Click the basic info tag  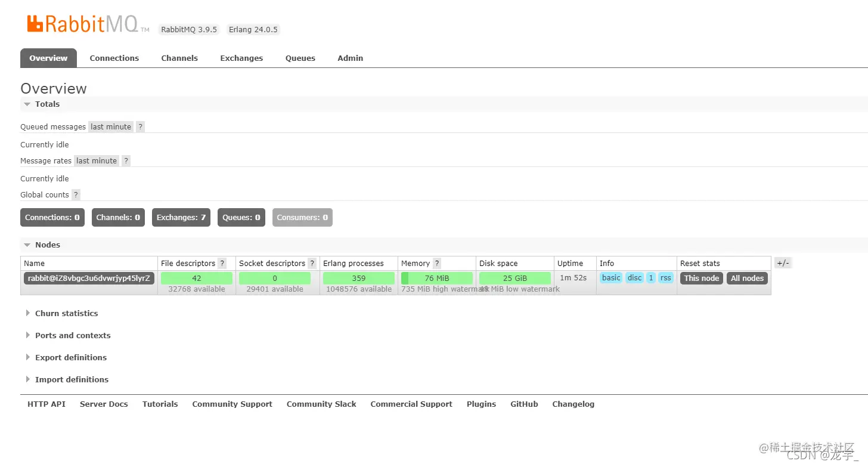coord(611,278)
